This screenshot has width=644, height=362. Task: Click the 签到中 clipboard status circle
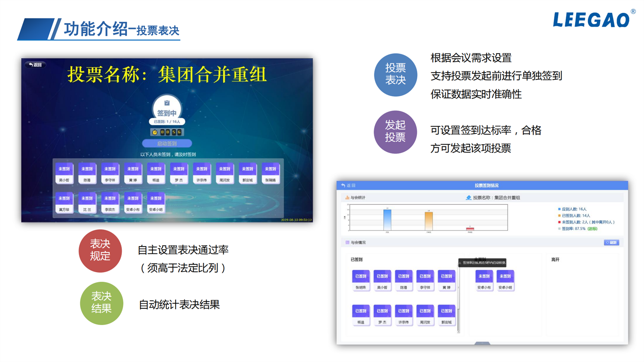tap(167, 107)
